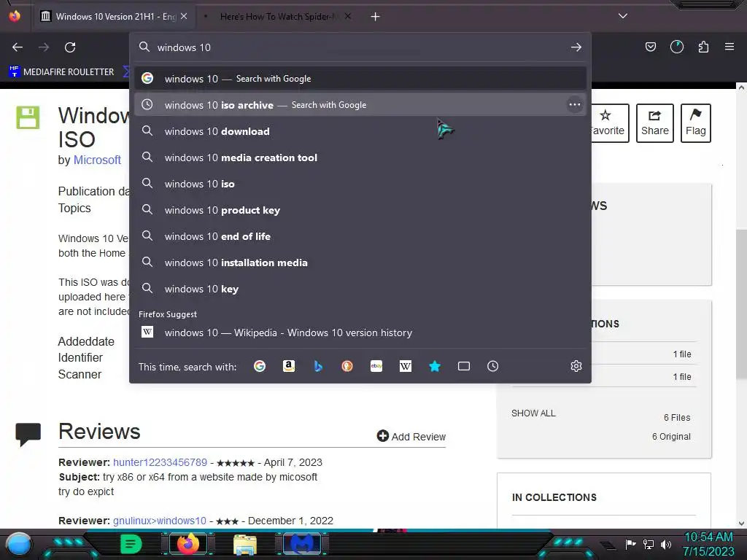The image size is (747, 560).
Task: Open the Firefox application menu
Action: click(729, 47)
